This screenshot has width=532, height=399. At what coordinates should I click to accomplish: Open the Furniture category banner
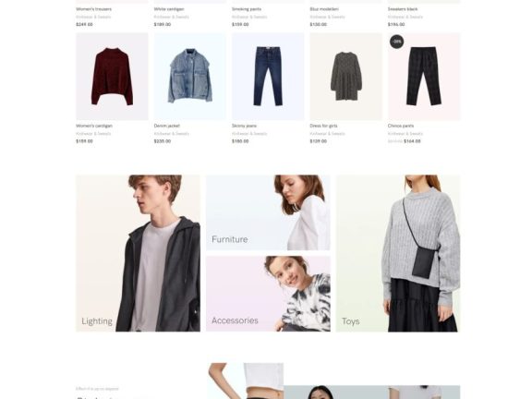pos(268,212)
